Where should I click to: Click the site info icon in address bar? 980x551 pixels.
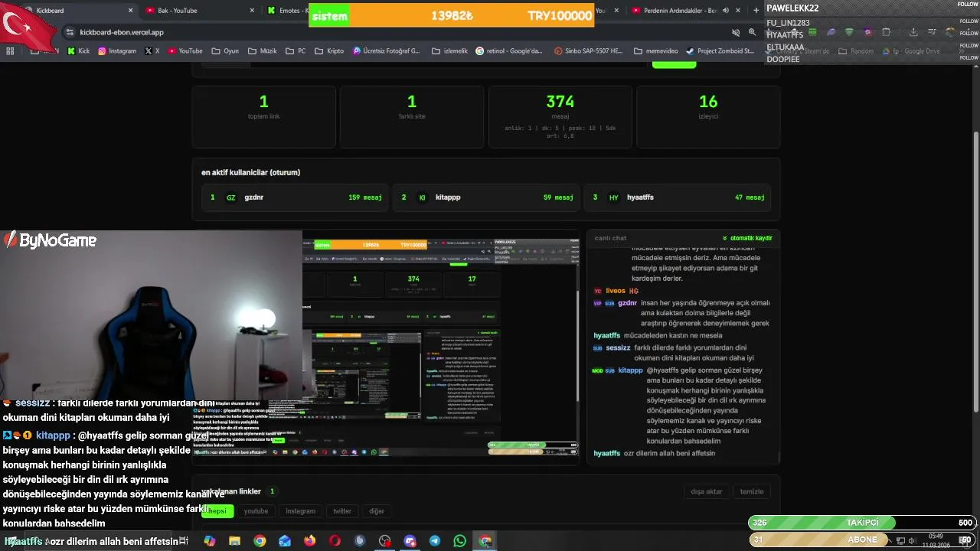pyautogui.click(x=70, y=32)
